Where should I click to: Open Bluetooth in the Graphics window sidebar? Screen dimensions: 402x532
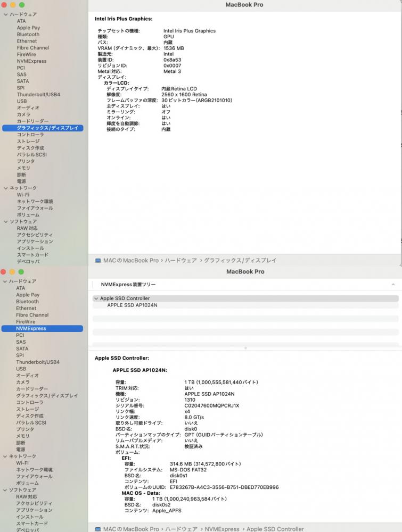[x=28, y=34]
